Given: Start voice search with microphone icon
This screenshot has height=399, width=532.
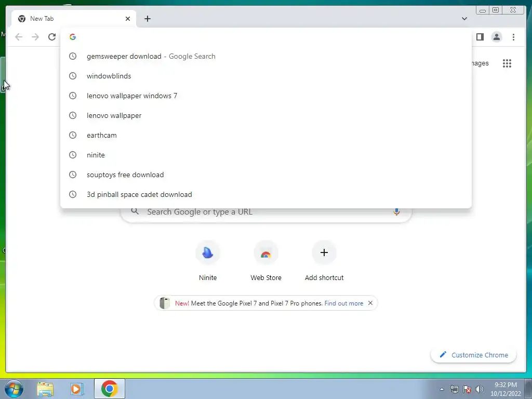Looking at the screenshot, I should coord(396,212).
